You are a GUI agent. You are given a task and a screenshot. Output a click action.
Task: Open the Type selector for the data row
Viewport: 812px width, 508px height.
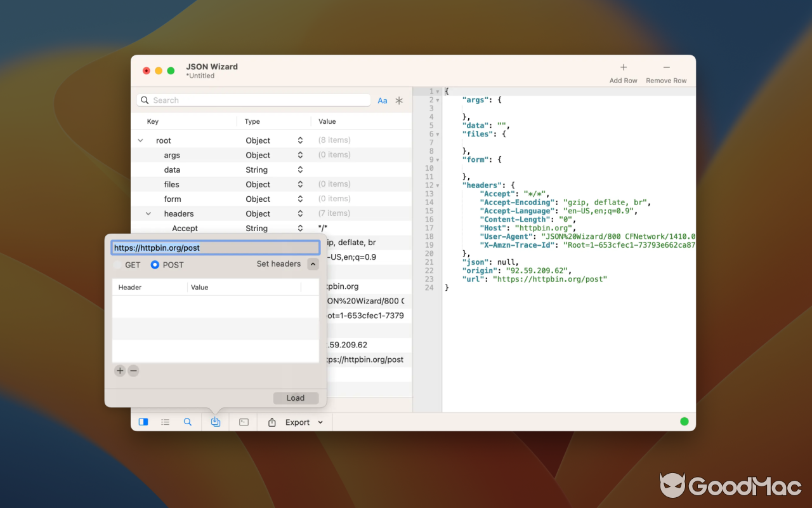coord(301,170)
